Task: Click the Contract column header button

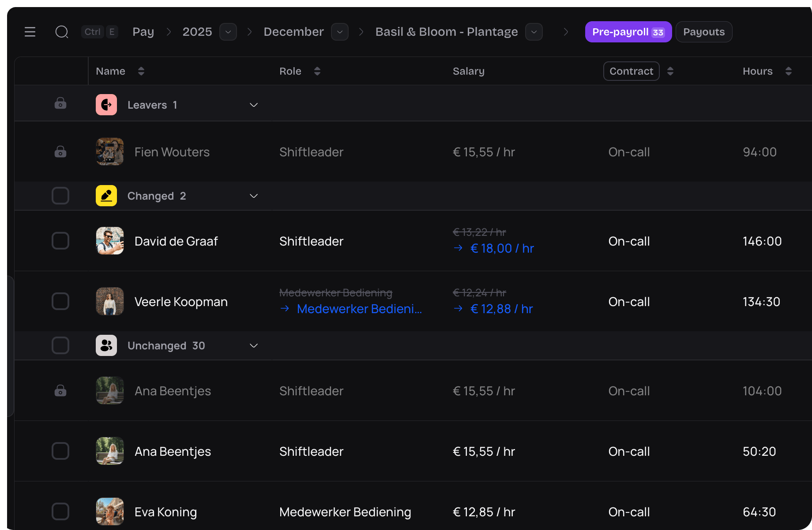Action: tap(631, 71)
